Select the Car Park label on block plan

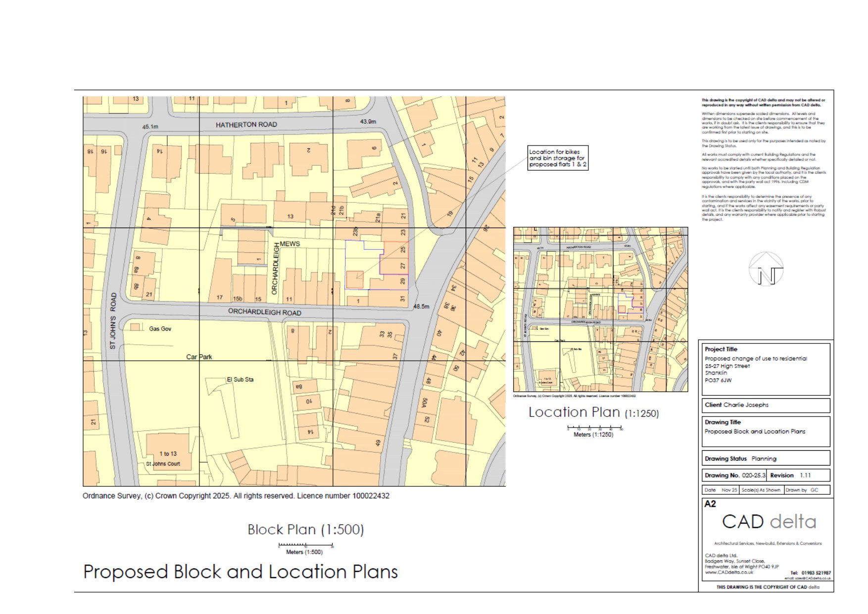199,357
